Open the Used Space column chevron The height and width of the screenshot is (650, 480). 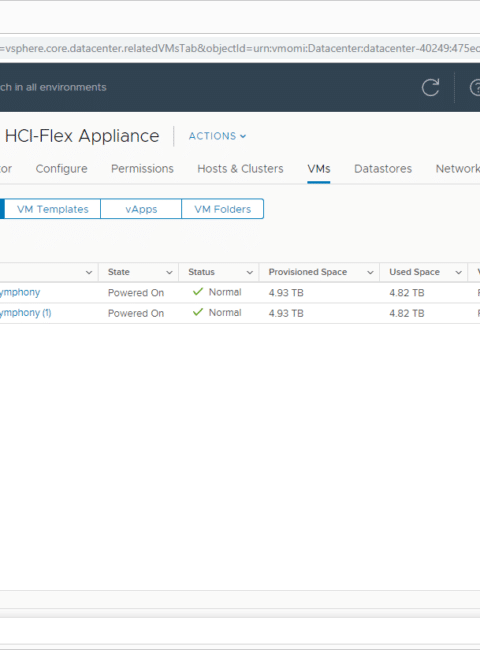click(x=458, y=272)
